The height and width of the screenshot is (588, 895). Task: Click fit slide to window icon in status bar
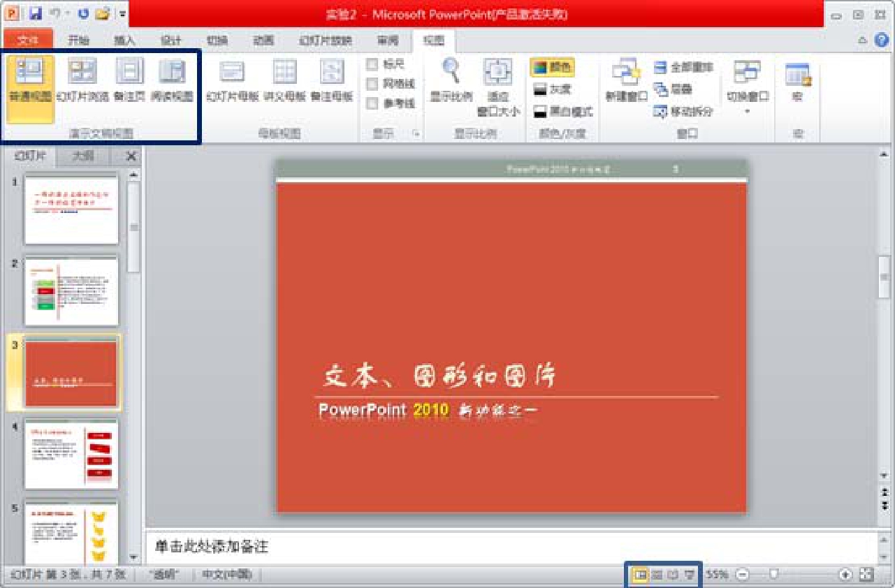(x=867, y=574)
